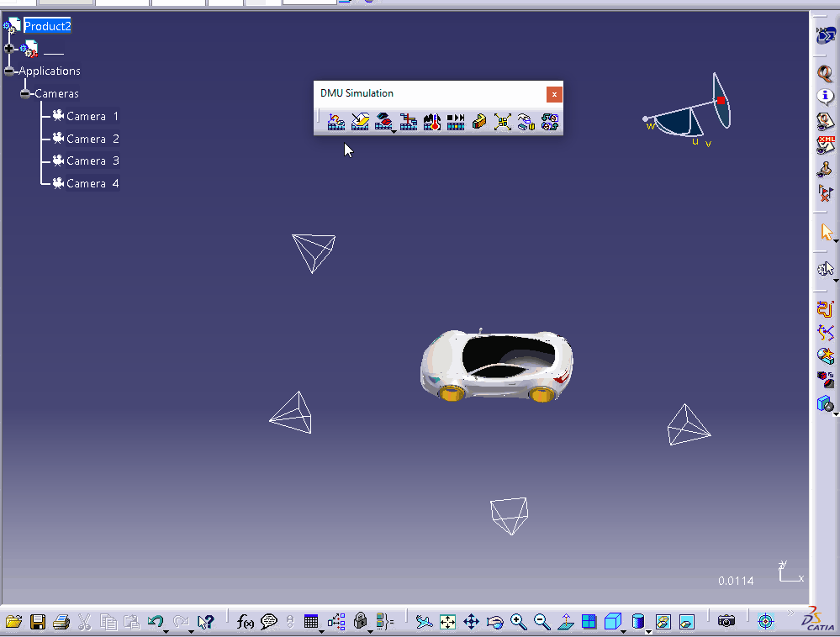This screenshot has width=840, height=637.
Task: Activate the Pan view tool
Action: click(x=471, y=622)
